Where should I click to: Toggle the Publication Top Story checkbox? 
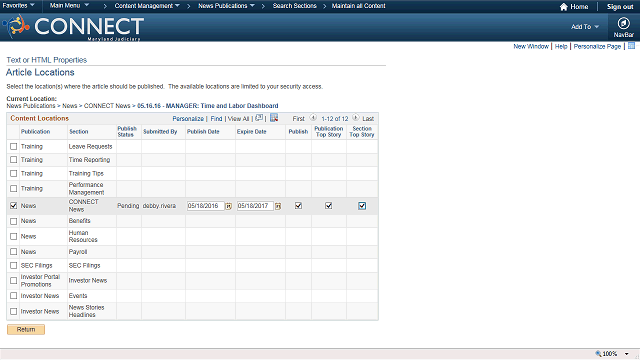pyautogui.click(x=329, y=206)
